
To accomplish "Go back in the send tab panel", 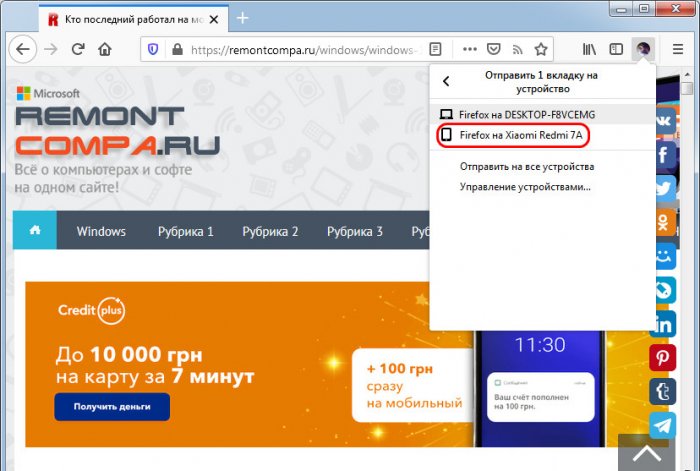I will 446,82.
